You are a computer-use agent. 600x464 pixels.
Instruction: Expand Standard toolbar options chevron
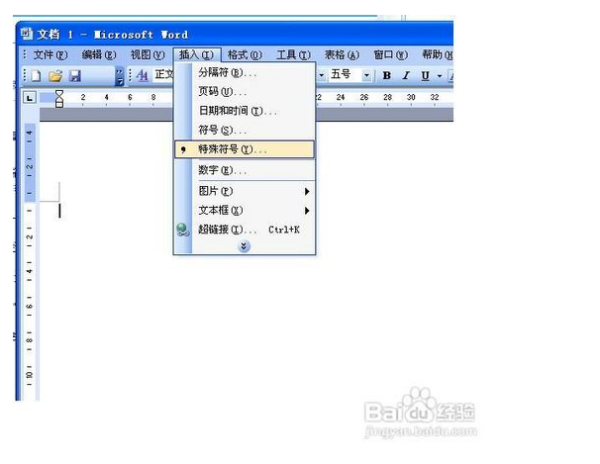[x=120, y=76]
